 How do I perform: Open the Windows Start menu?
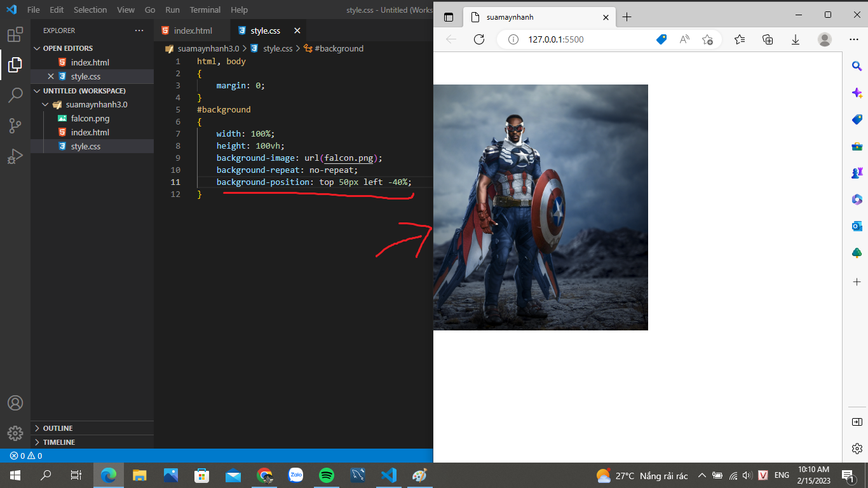[x=15, y=475]
